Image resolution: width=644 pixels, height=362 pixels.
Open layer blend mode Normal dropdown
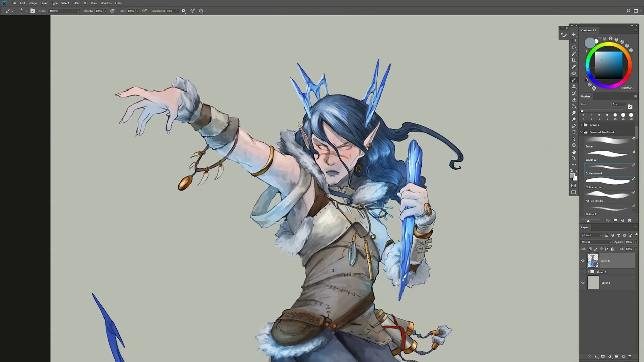click(596, 242)
